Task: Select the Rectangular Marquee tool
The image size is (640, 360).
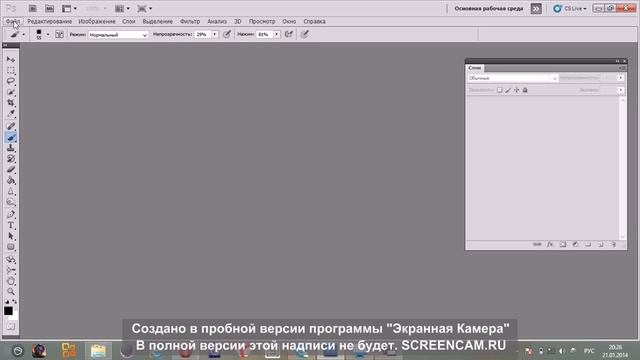Action: 11,70
